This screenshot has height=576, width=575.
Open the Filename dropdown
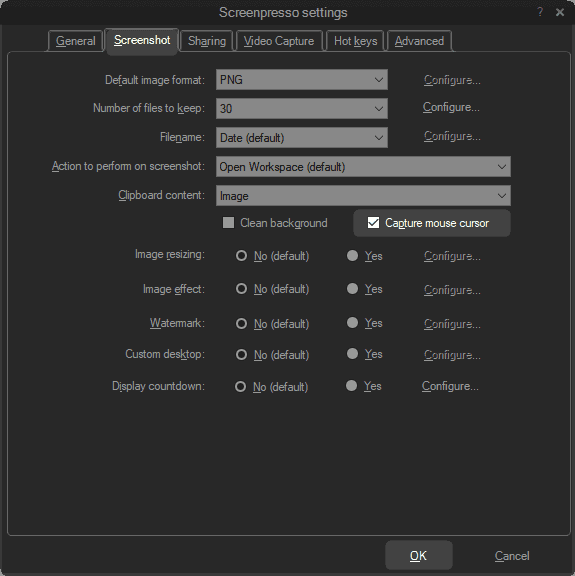click(302, 138)
